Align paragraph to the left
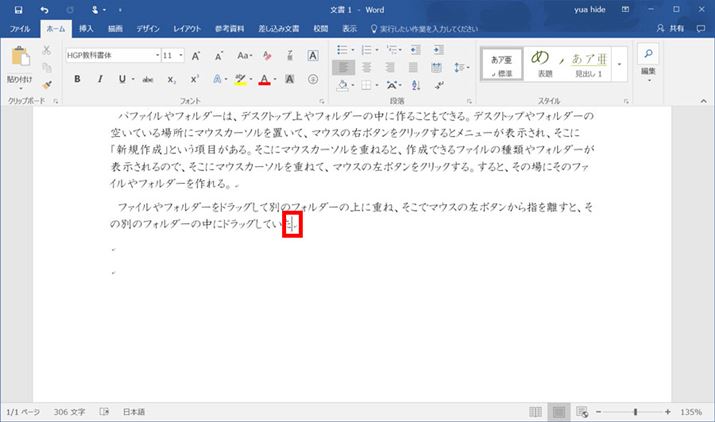This screenshot has width=715, height=422. [343, 68]
